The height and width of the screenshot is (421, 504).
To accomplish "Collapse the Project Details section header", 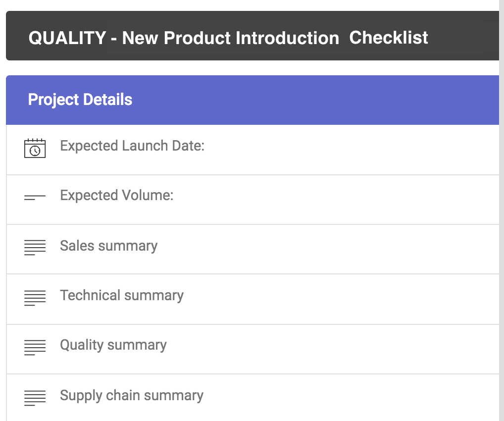I will click(x=80, y=100).
